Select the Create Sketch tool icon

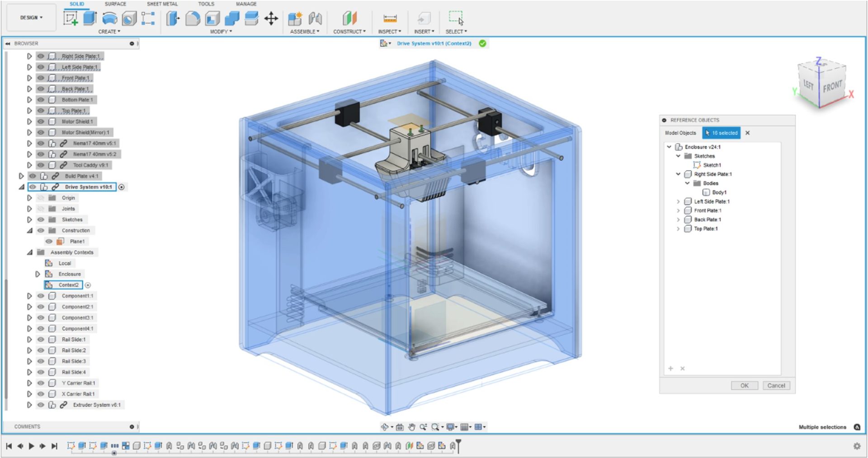71,19
